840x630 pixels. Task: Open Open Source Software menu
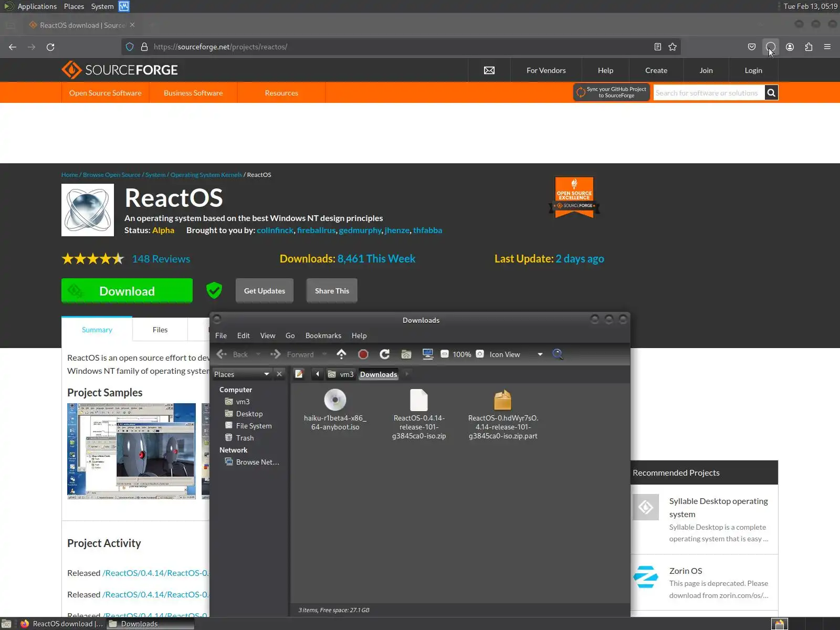[x=106, y=93]
